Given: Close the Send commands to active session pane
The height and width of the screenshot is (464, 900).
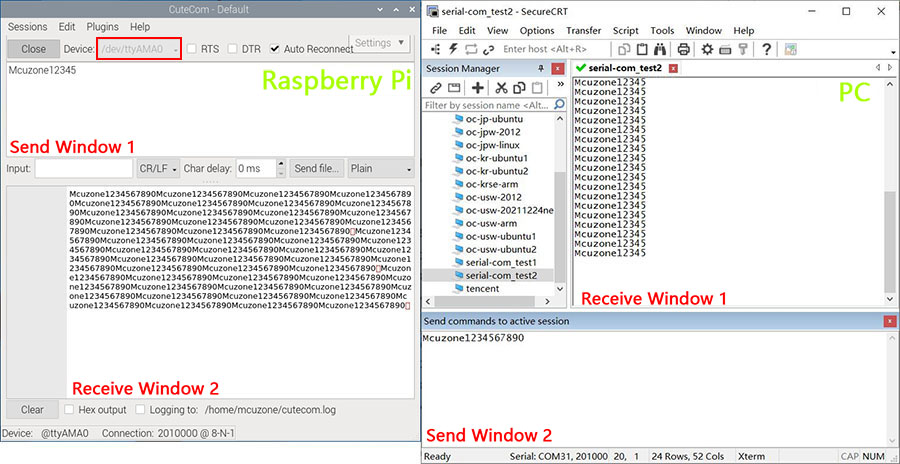Looking at the screenshot, I should [x=890, y=322].
